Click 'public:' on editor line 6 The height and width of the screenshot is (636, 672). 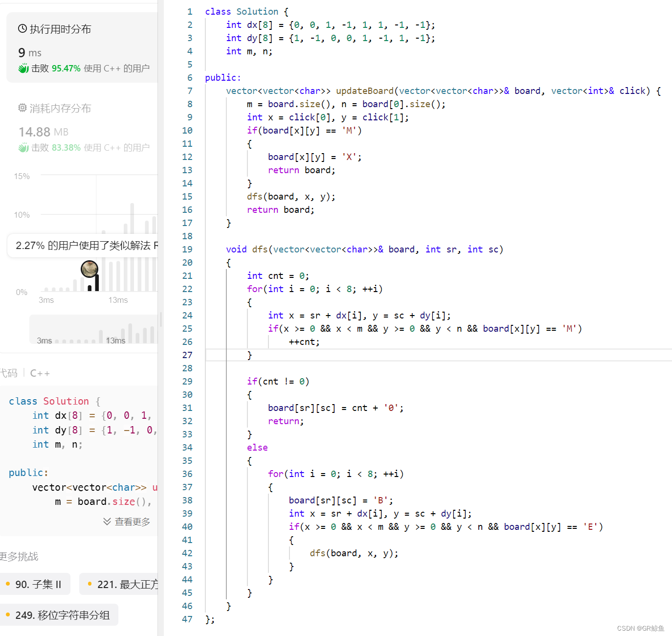223,78
